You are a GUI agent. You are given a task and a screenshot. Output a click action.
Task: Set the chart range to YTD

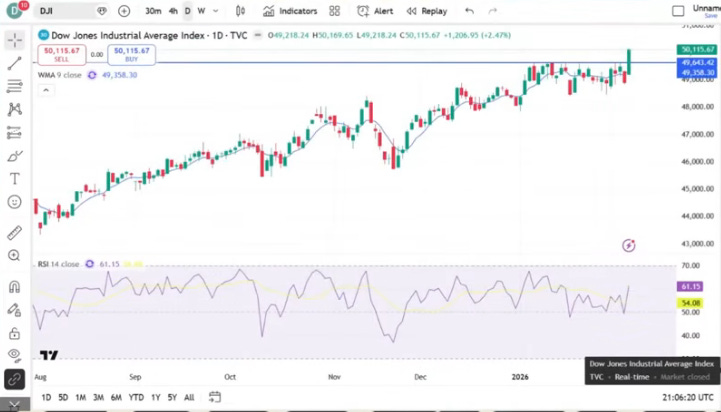[x=136, y=397]
